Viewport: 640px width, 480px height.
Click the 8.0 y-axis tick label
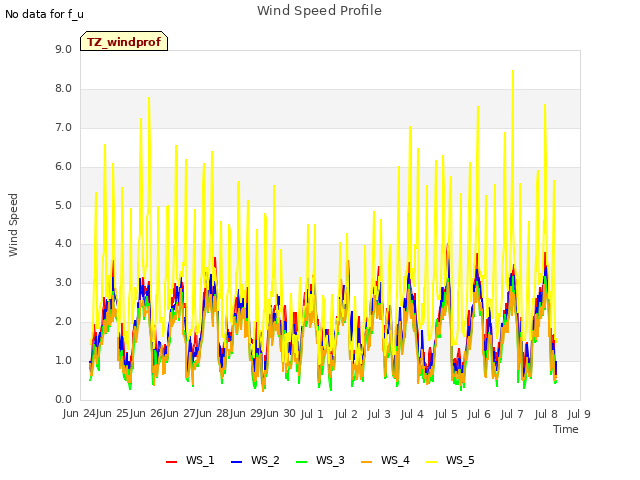click(63, 89)
